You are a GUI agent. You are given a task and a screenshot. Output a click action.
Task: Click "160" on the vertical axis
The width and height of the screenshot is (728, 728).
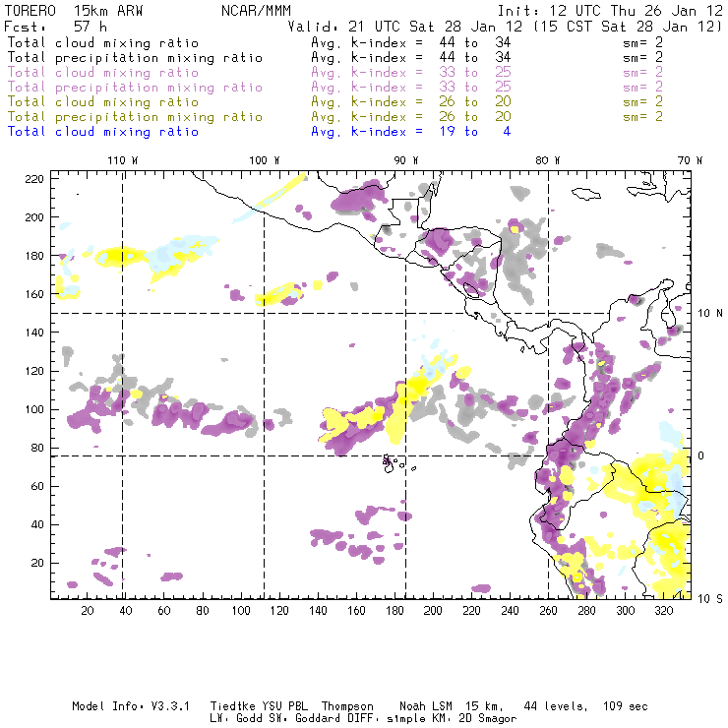pos(34,294)
